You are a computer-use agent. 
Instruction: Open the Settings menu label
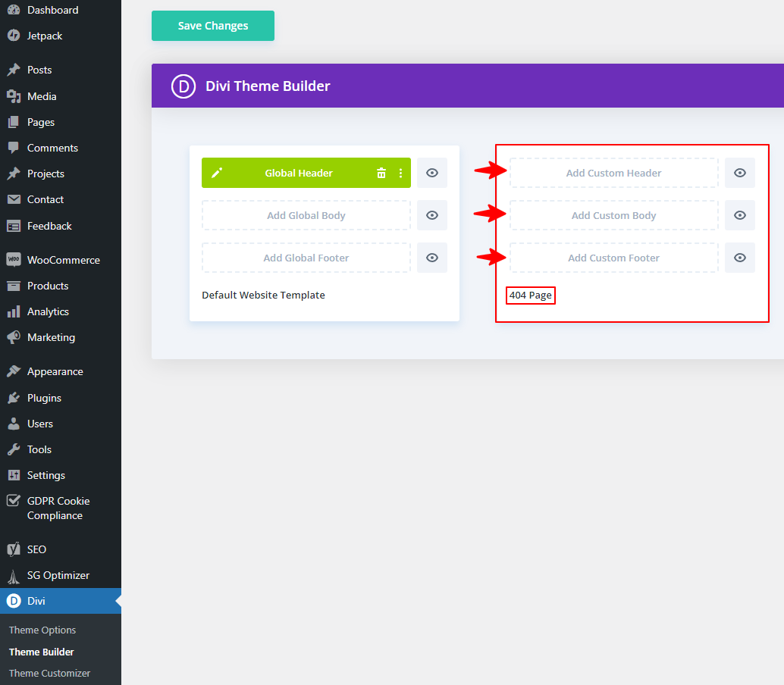tap(46, 475)
